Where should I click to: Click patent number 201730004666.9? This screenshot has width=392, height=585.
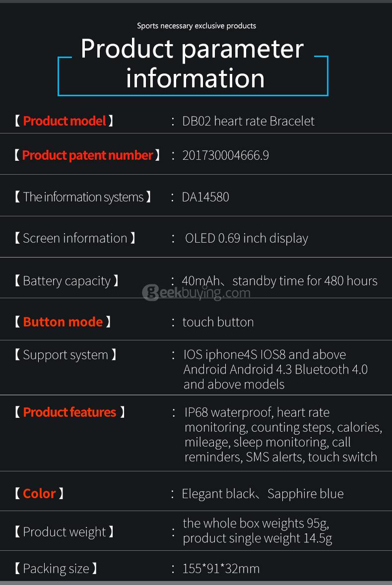(226, 155)
